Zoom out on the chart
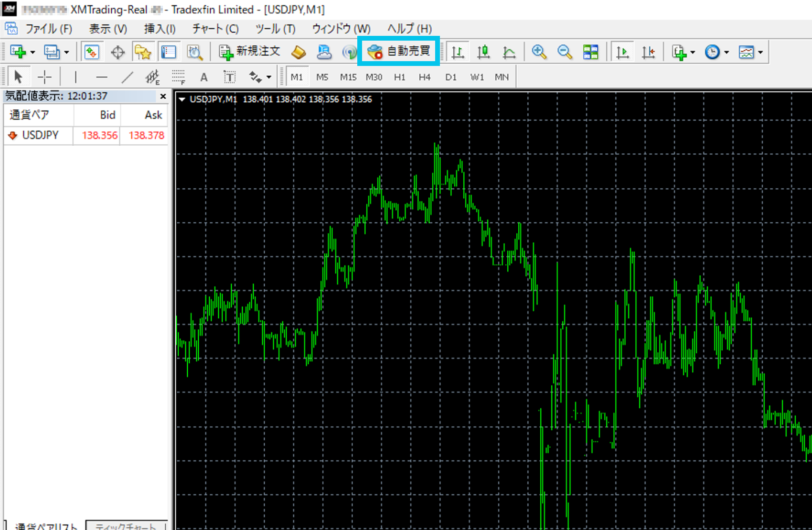The height and width of the screenshot is (530, 812). coord(565,52)
